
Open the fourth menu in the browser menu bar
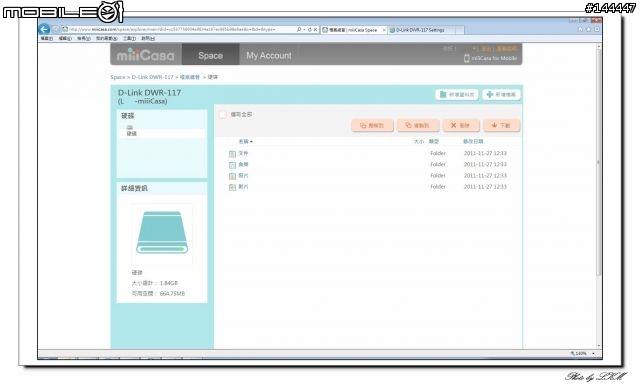click(107, 38)
